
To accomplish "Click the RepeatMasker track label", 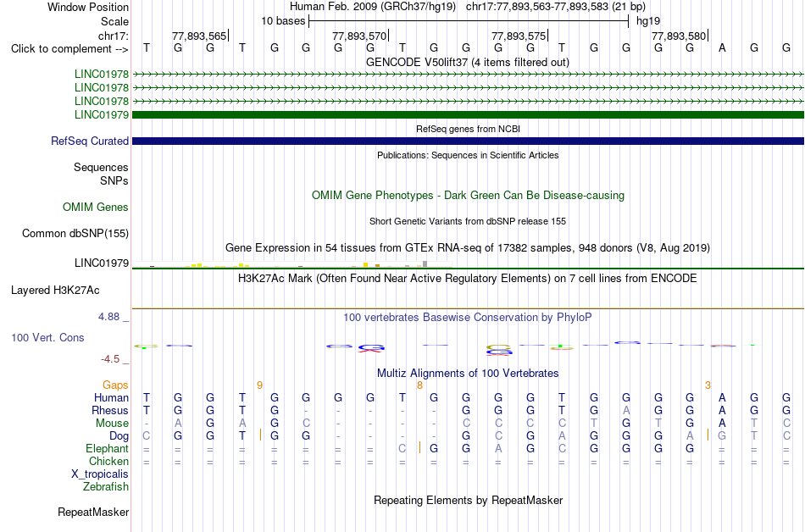I will [x=93, y=512].
